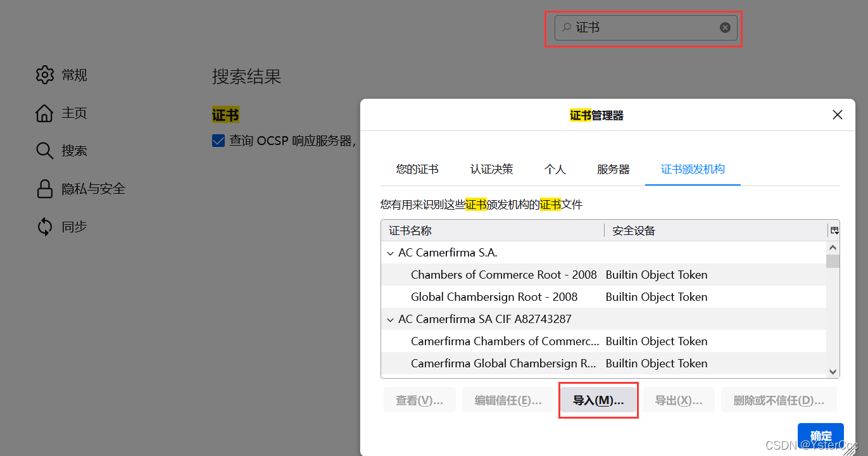The height and width of the screenshot is (456, 868).
Task: Select Global Chambersign Root - 2008 row
Action: coord(603,297)
